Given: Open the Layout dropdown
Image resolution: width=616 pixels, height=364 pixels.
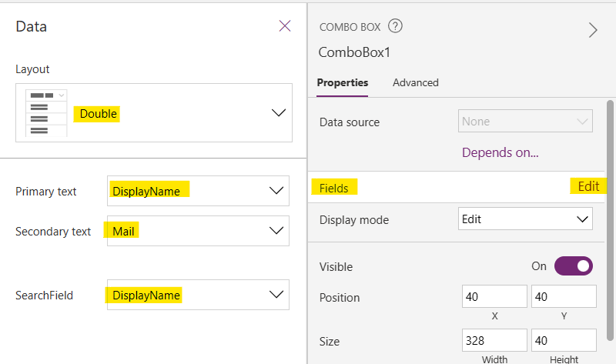Looking at the screenshot, I should 278,113.
